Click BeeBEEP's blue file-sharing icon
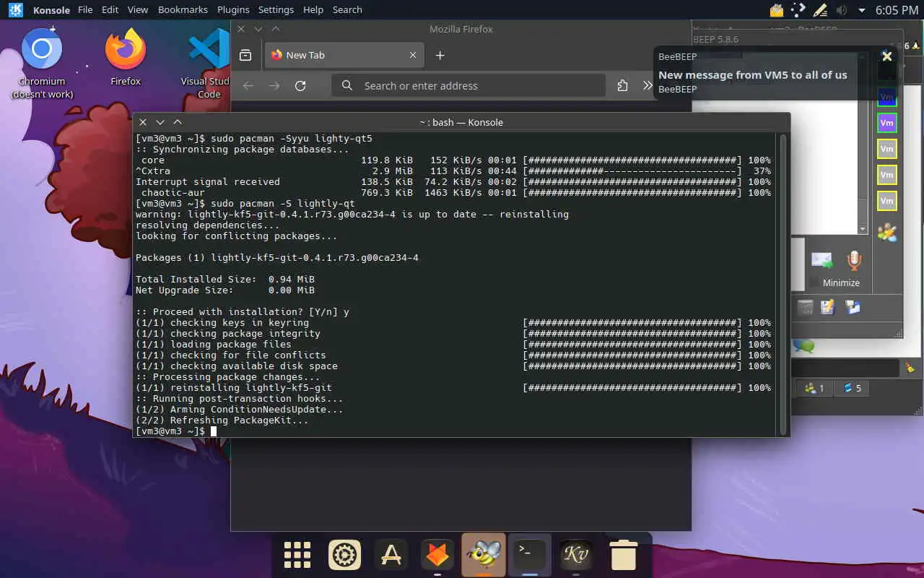Viewport: 924px width, 578px height. [x=853, y=307]
